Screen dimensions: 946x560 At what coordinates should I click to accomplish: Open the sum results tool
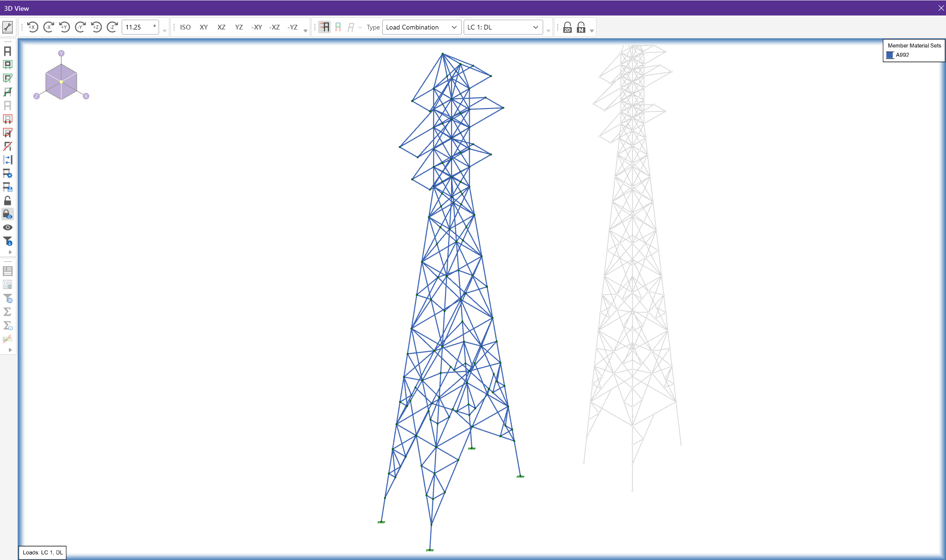pos(7,311)
